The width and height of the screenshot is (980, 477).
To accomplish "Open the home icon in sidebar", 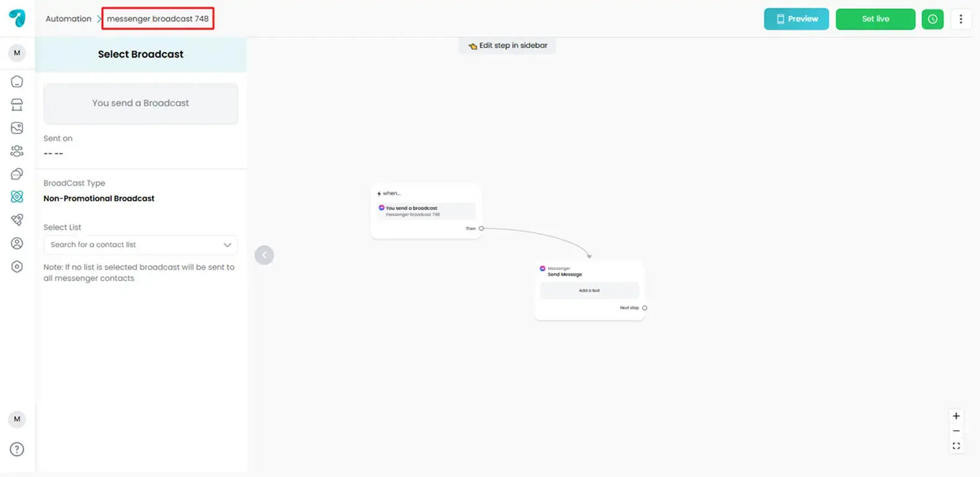I will pyautogui.click(x=17, y=82).
